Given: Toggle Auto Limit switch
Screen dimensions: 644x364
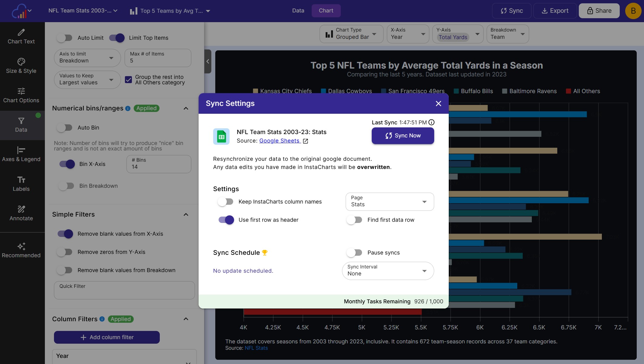Looking at the screenshot, I should pyautogui.click(x=65, y=38).
